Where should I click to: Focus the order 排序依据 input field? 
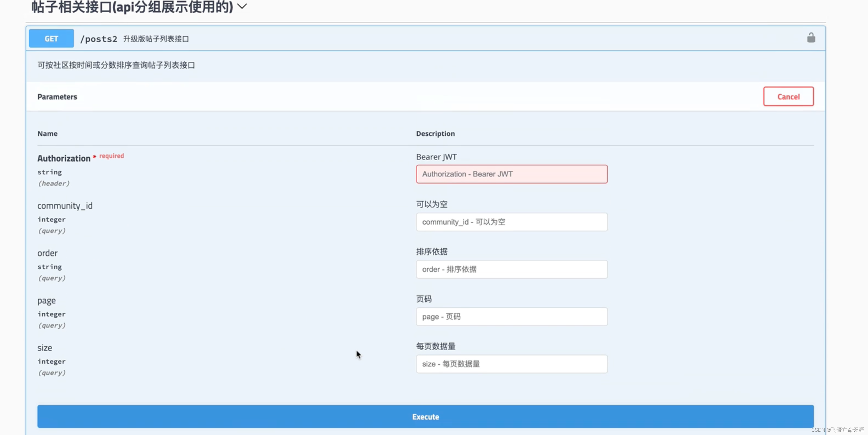512,269
